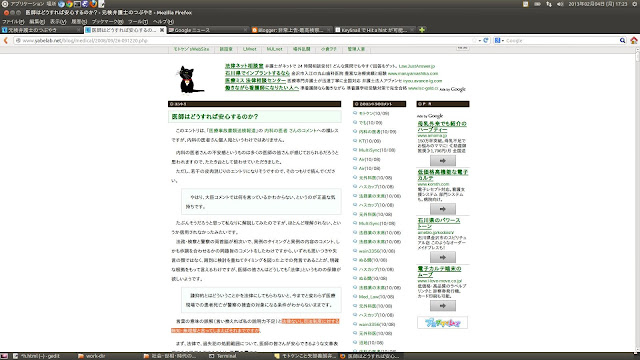Open the 医療ミス 法律相談センター ad link
Viewport: 640px width, 360px height.
255,80
